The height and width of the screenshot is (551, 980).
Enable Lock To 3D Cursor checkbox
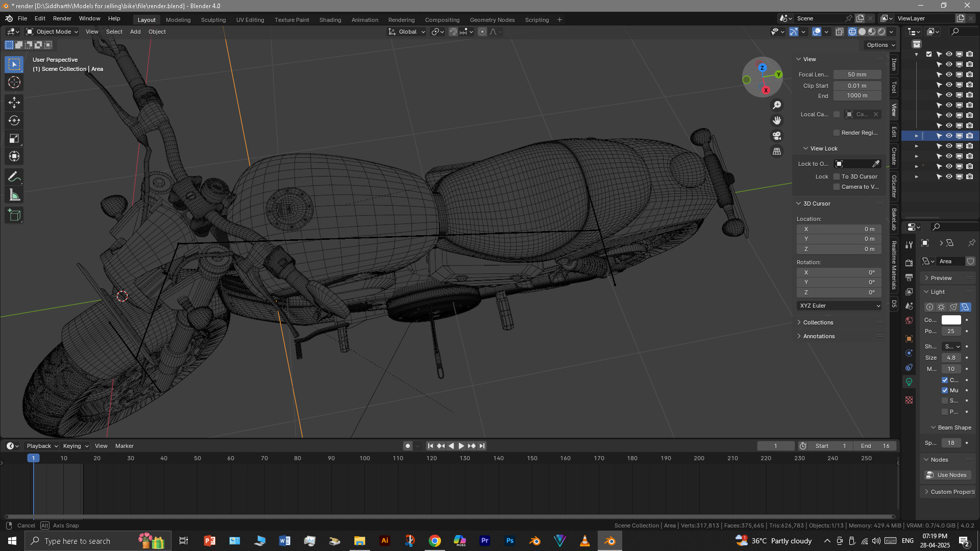[x=837, y=177]
